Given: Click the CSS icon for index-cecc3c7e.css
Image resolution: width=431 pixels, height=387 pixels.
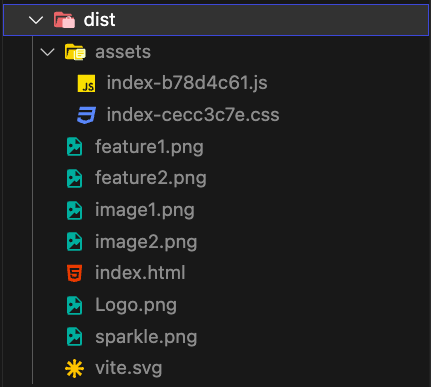Looking at the screenshot, I should coord(86,115).
